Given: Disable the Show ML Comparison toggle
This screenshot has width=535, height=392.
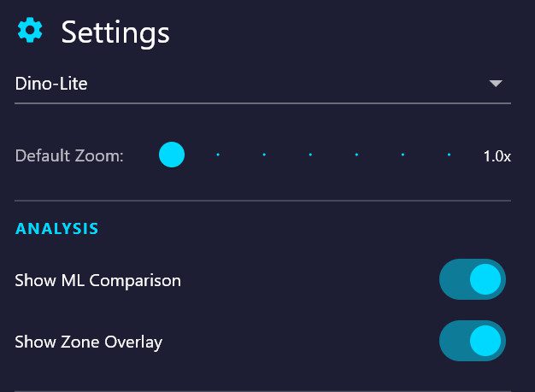Looking at the screenshot, I should [473, 280].
